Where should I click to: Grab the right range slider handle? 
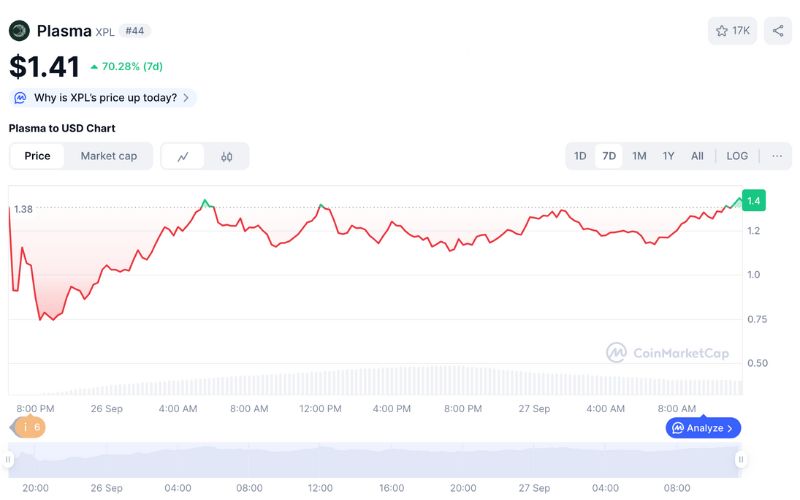[x=741, y=460]
